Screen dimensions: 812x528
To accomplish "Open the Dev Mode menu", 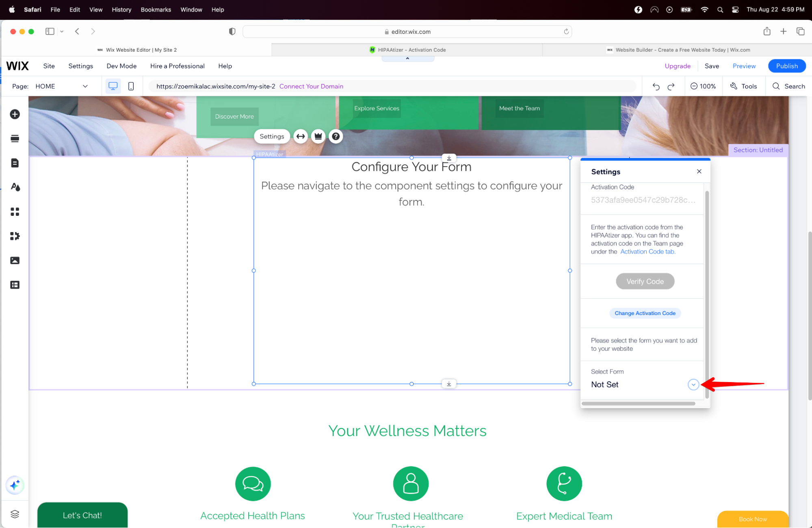I will (x=121, y=66).
